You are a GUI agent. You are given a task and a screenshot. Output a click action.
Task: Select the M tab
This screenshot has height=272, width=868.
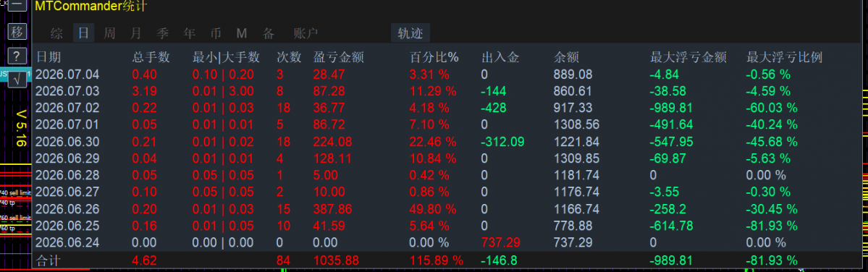click(241, 33)
